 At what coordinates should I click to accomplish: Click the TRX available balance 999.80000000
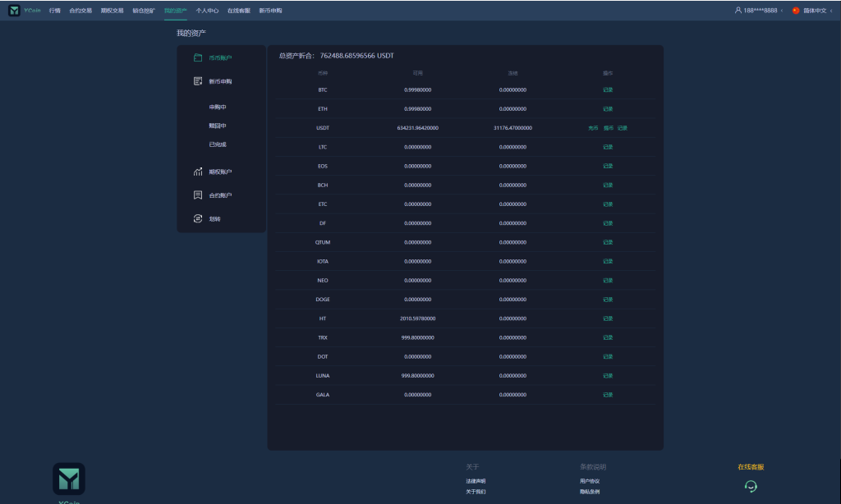tap(418, 337)
